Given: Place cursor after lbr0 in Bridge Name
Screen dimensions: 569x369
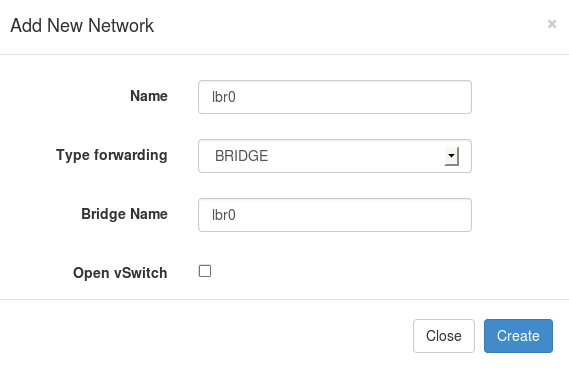Looking at the screenshot, I should click(237, 215).
